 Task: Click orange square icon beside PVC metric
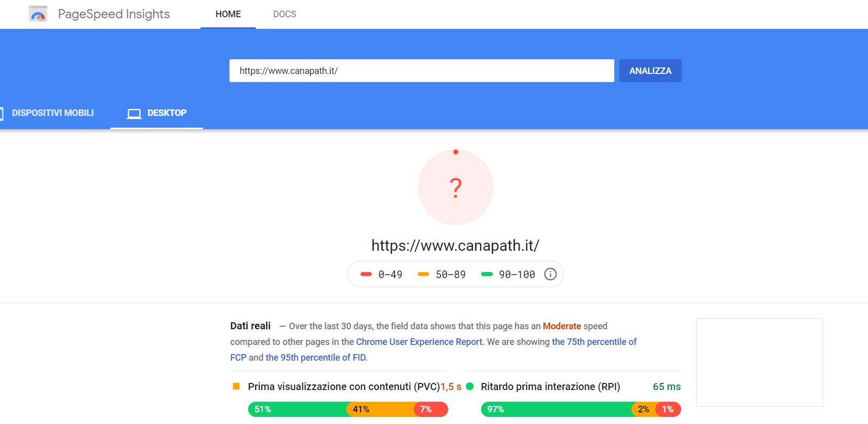point(236,386)
